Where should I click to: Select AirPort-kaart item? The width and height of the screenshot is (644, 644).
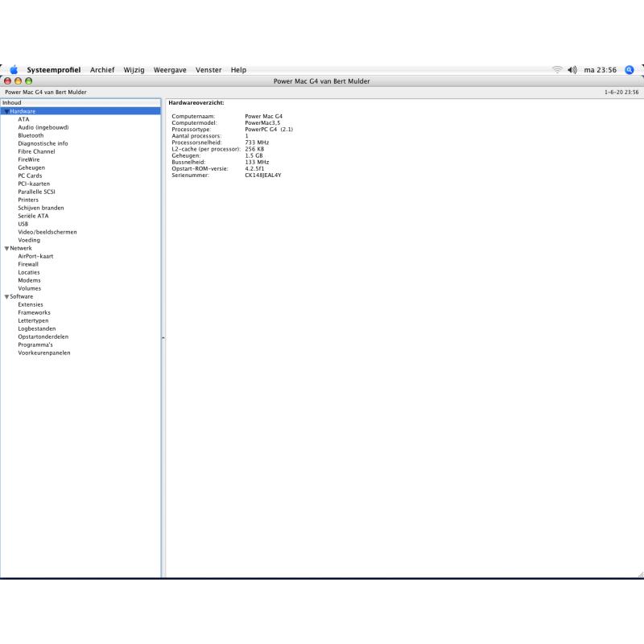35,256
